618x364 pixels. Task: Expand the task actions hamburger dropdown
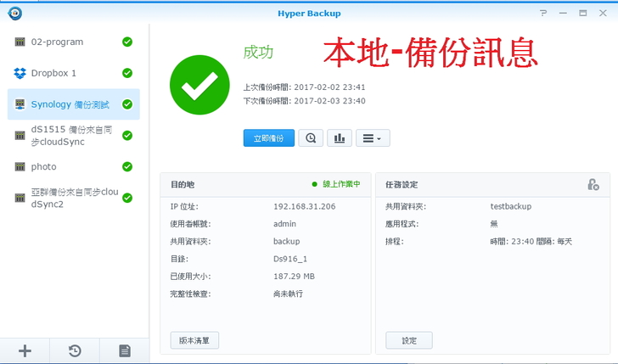coord(373,138)
